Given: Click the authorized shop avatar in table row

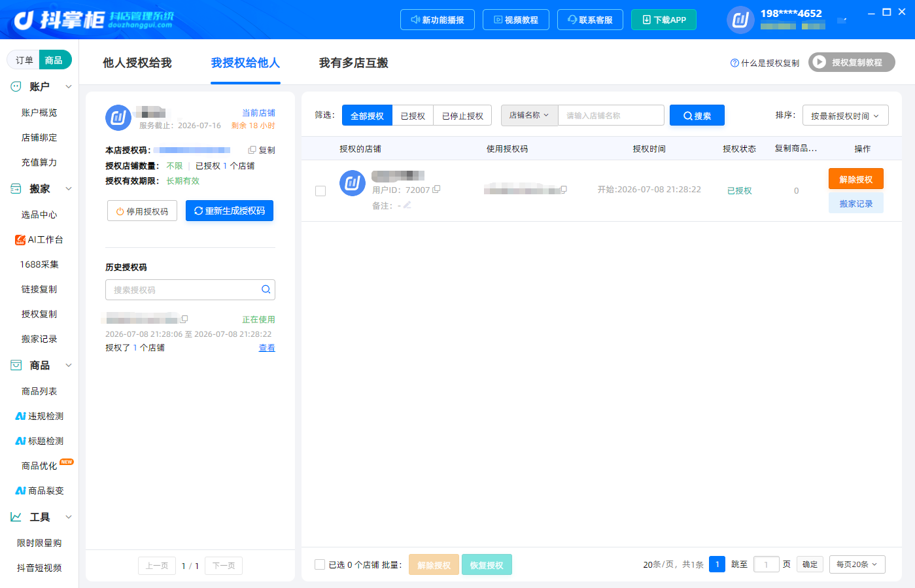Looking at the screenshot, I should point(353,182).
